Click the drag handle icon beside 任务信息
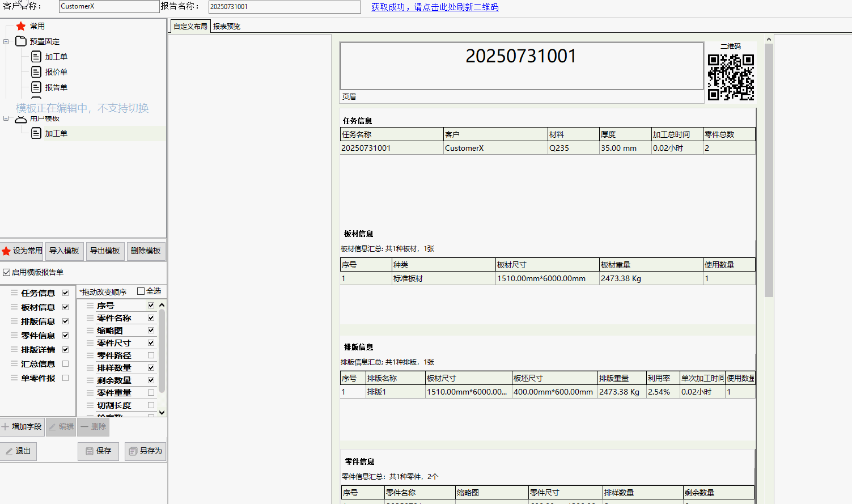The height and width of the screenshot is (504, 852). (14, 293)
